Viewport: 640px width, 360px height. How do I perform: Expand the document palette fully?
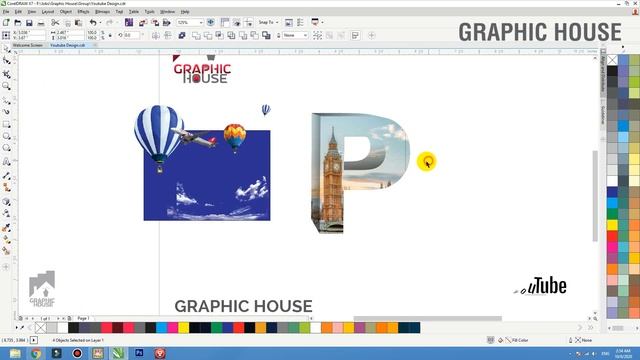pyautogui.click(x=590, y=327)
